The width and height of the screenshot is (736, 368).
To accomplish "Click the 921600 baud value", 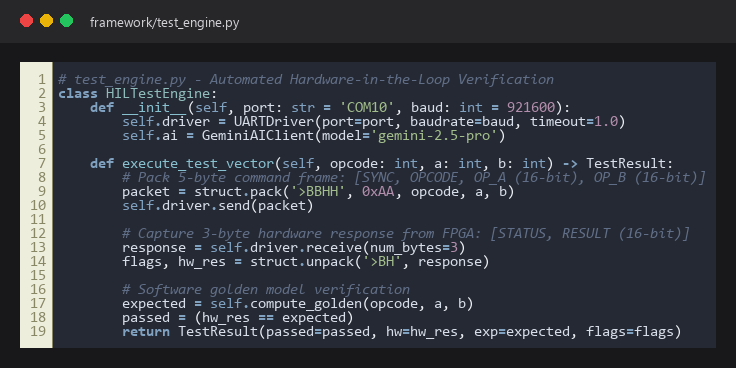I will pyautogui.click(x=531, y=107).
